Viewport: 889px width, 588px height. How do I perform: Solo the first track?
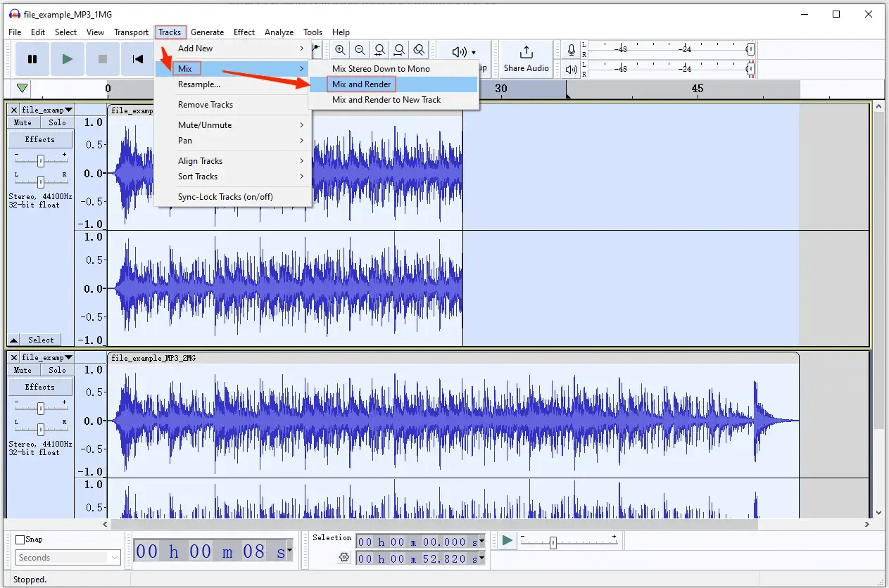pos(57,122)
